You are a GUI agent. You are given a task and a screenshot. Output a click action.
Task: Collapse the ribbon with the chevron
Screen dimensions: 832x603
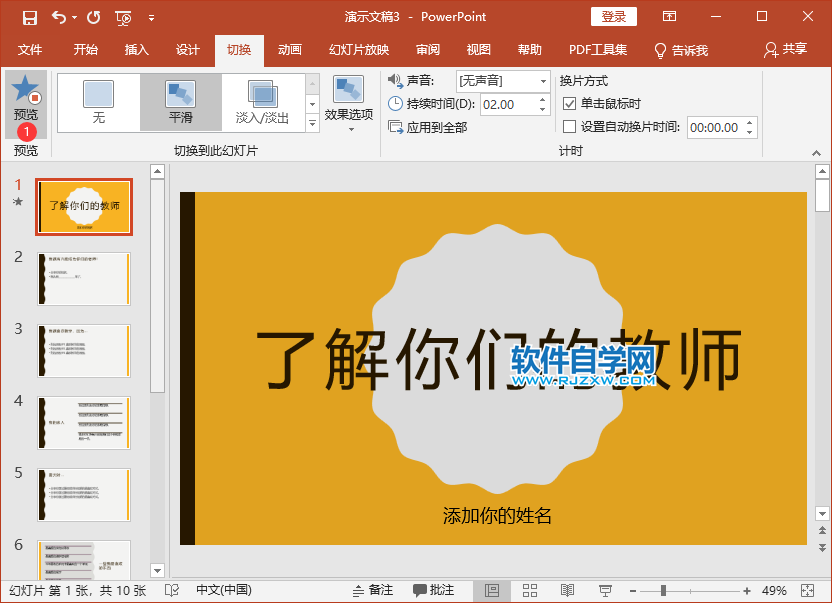coord(816,153)
